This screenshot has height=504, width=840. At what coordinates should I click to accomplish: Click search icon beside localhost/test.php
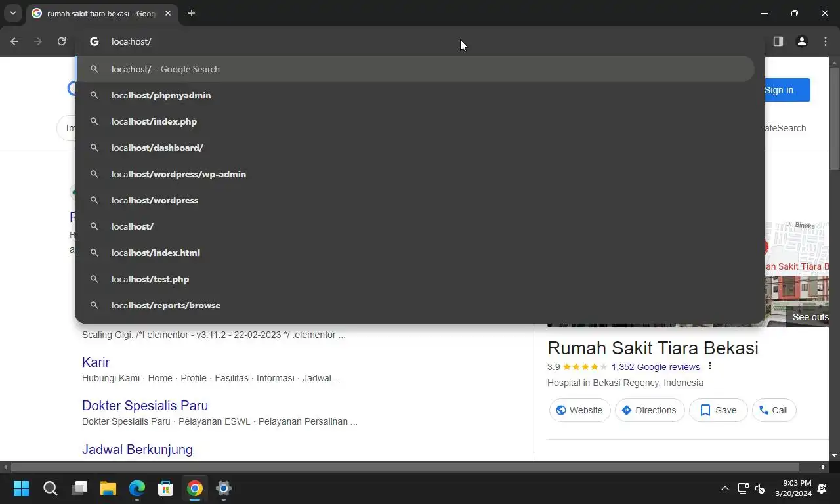click(x=94, y=279)
